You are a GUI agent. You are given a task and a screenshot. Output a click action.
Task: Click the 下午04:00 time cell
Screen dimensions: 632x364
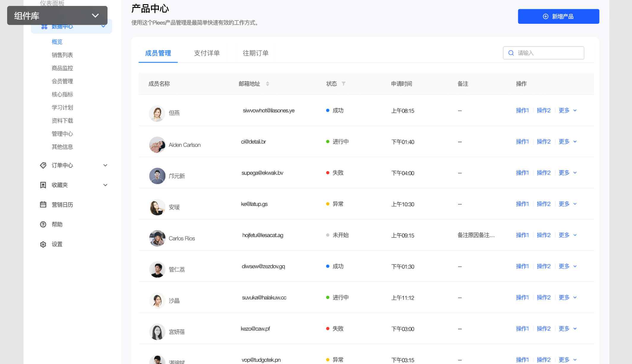pos(403,173)
